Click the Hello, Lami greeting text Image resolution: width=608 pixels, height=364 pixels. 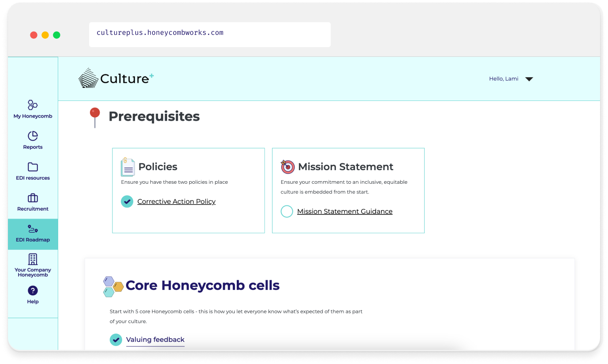click(x=504, y=79)
